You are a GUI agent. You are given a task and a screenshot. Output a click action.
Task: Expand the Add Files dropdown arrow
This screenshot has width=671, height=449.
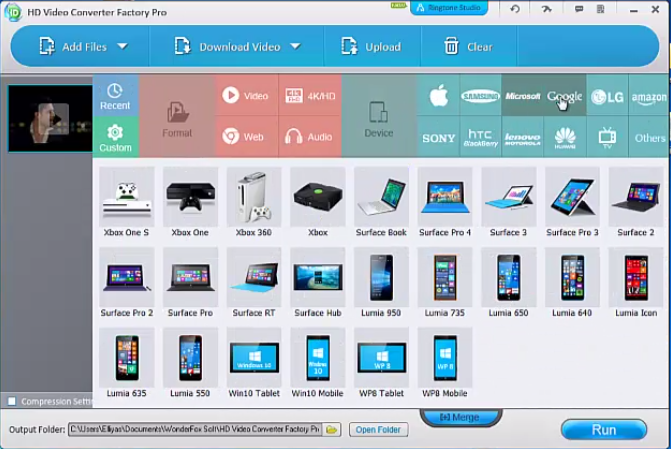(x=122, y=46)
